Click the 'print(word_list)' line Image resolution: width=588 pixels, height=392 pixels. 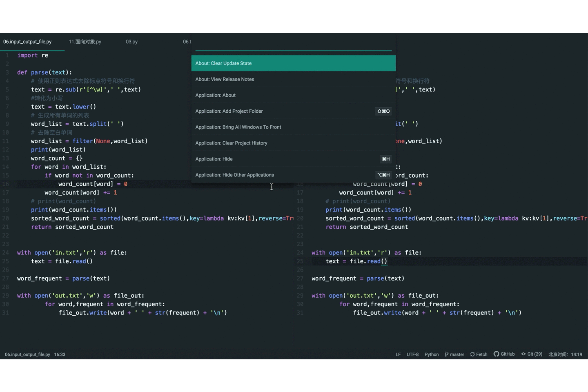click(58, 149)
